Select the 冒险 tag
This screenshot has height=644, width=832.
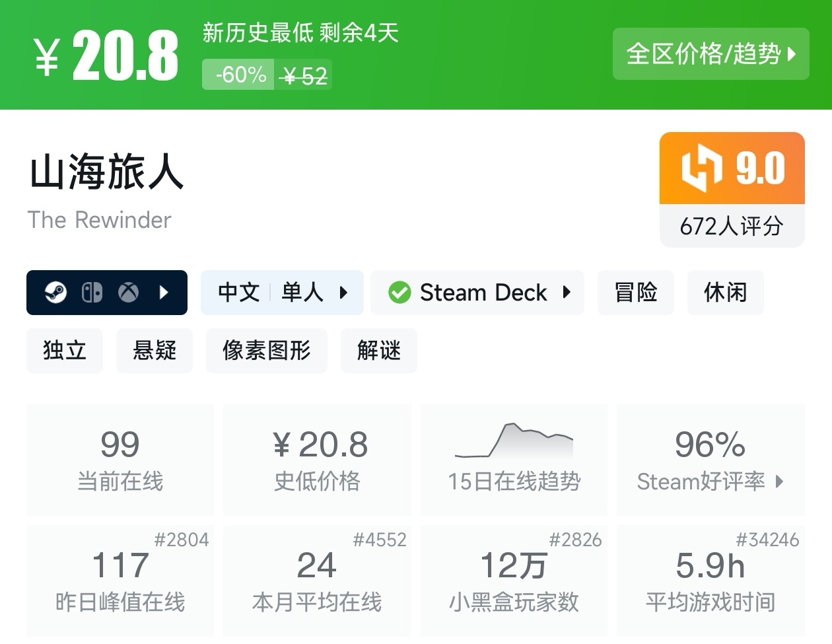tap(635, 292)
